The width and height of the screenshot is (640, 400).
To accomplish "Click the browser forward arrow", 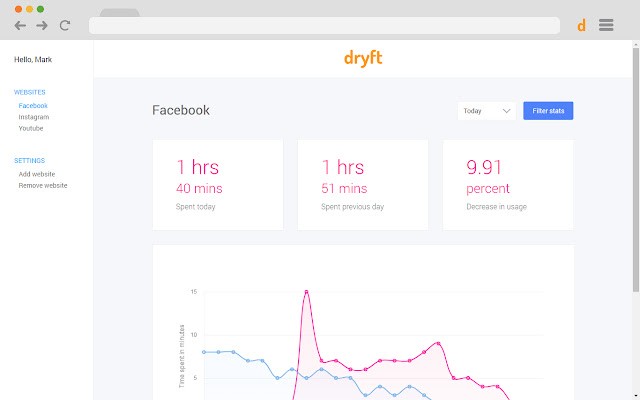I will (42, 25).
